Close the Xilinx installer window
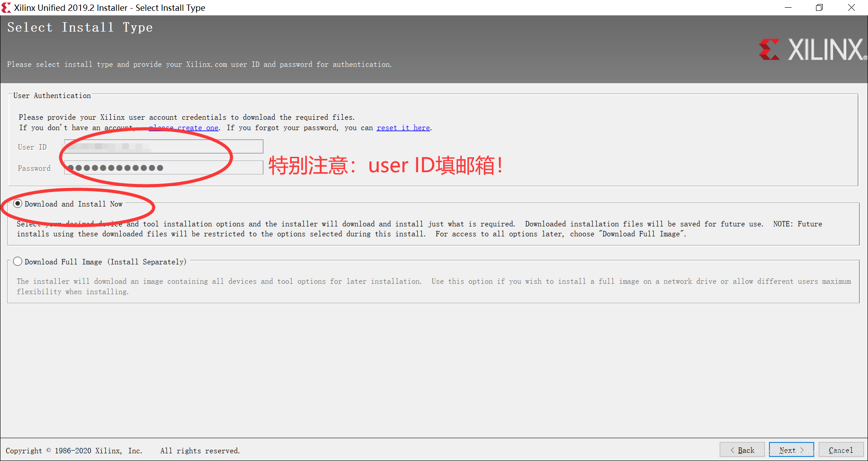 click(851, 8)
